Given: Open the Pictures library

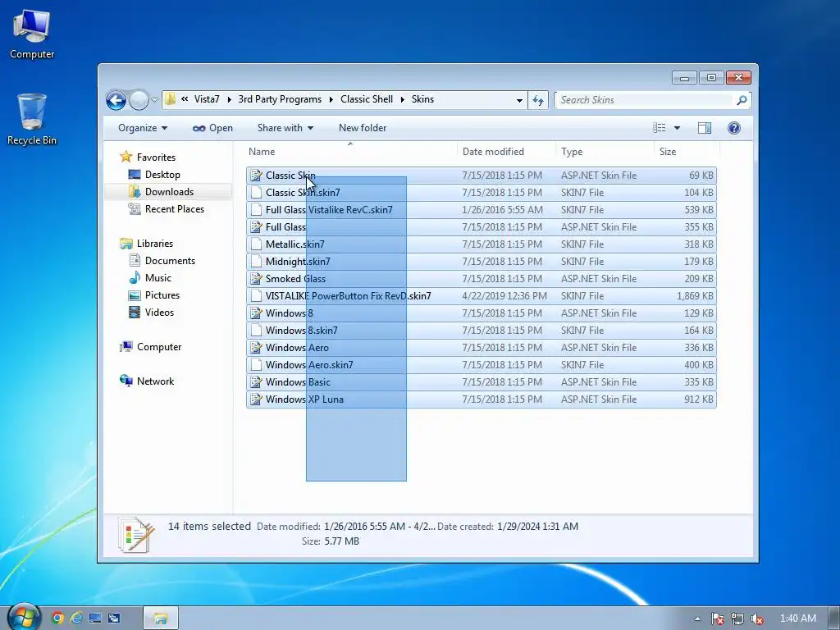Looking at the screenshot, I should click(x=162, y=294).
